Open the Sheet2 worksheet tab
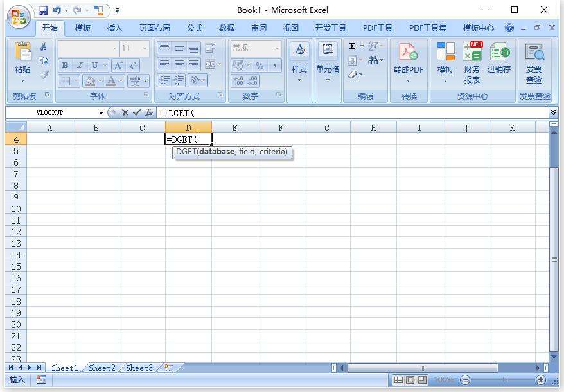The width and height of the screenshot is (564, 392). point(101,368)
